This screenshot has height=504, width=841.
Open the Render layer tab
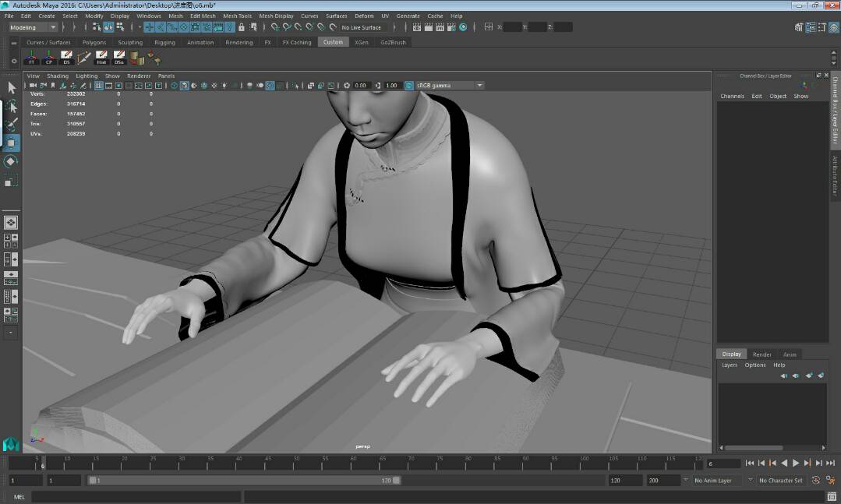[761, 354]
